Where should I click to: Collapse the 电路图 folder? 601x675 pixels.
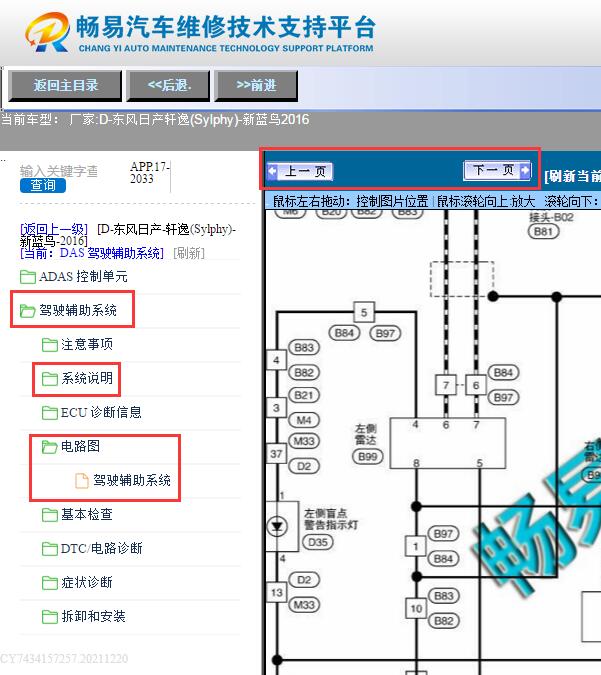click(x=81, y=446)
